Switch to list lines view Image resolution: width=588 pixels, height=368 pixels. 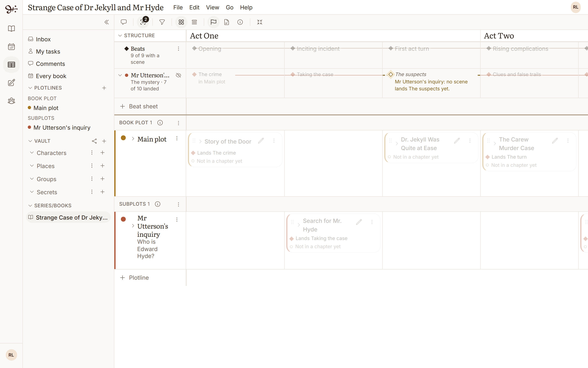pyautogui.click(x=194, y=22)
